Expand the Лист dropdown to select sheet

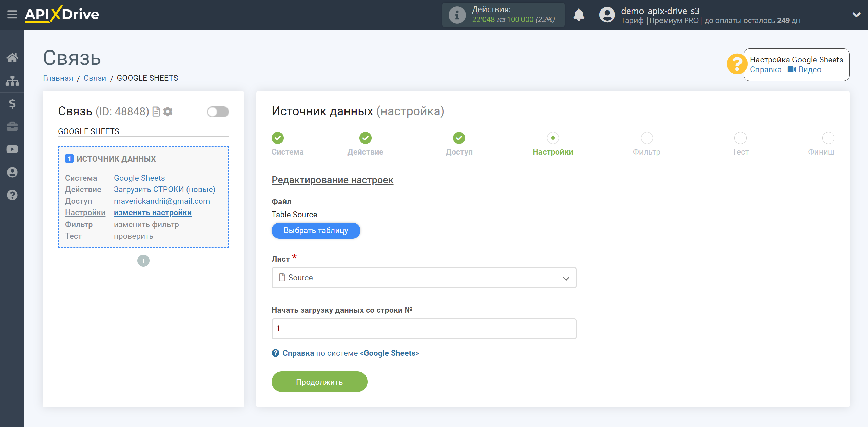(x=423, y=278)
